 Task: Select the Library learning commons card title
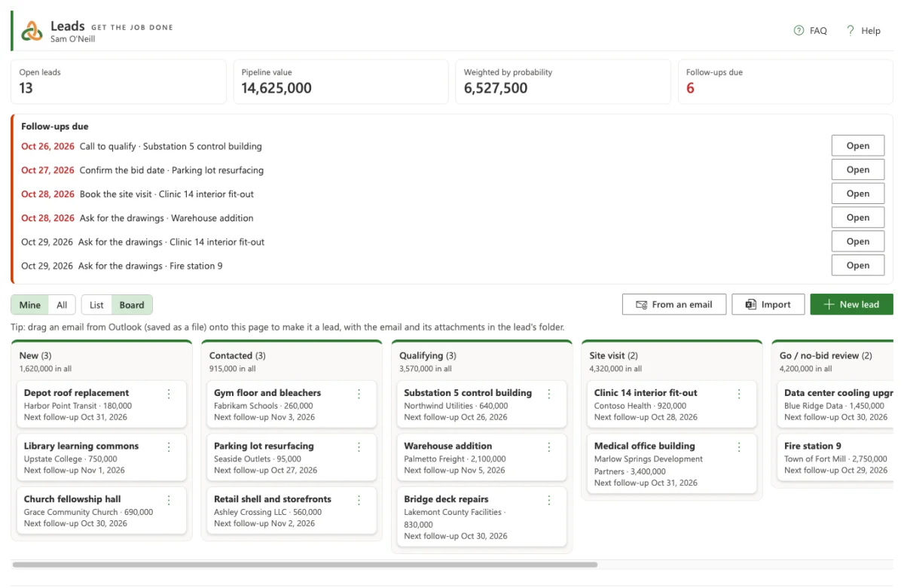[81, 446]
